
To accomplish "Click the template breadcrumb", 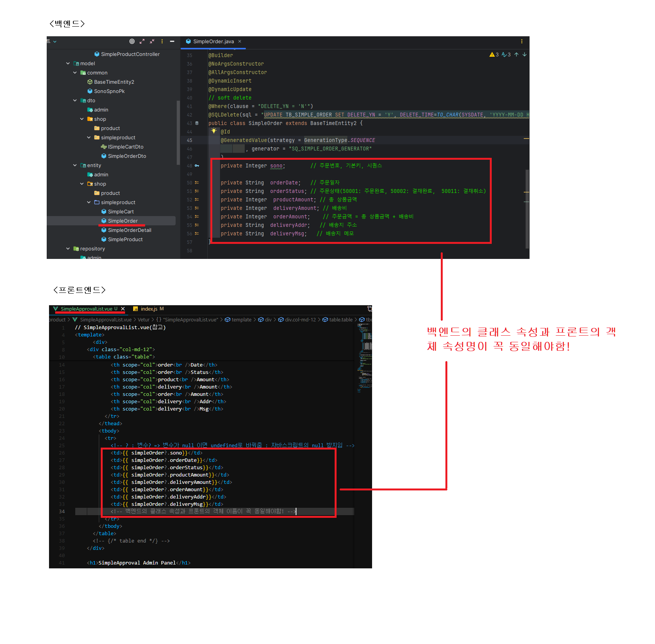I will pos(238,319).
